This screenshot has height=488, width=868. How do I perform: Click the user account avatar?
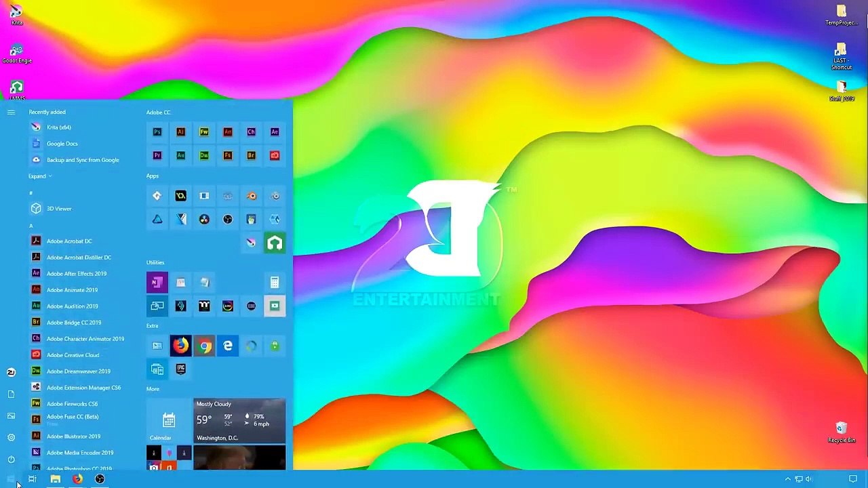[11, 372]
